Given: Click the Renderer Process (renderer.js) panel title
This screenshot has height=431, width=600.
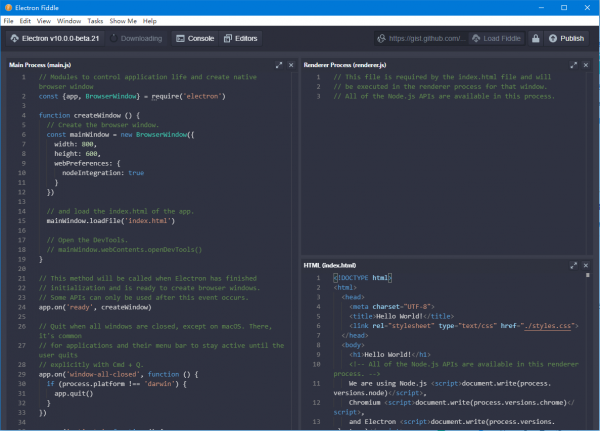Looking at the screenshot, I should tap(345, 65).
